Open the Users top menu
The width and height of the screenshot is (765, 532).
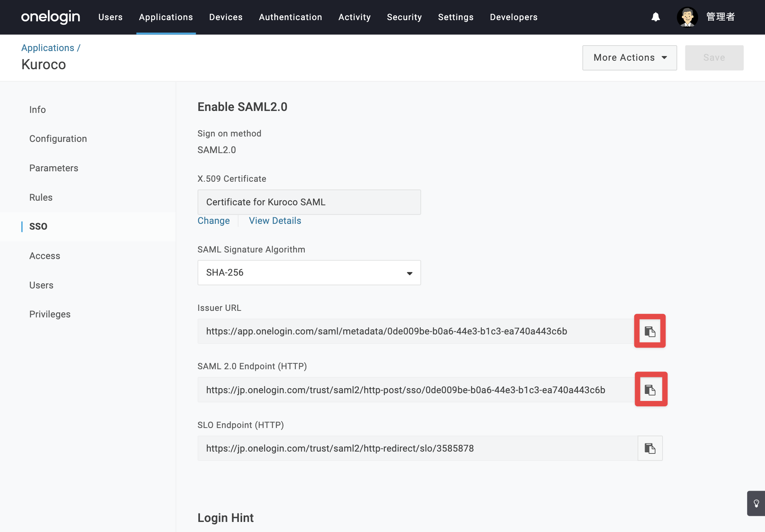111,17
